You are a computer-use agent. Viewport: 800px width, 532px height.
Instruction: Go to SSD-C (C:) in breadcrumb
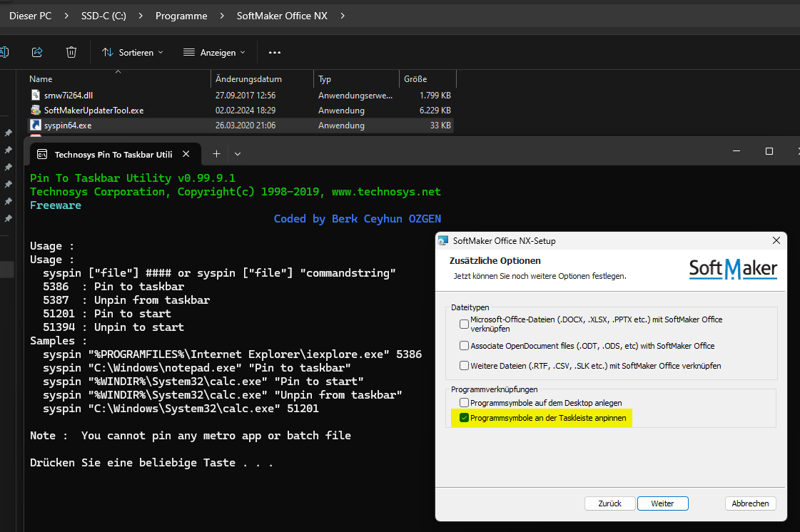coord(103,16)
